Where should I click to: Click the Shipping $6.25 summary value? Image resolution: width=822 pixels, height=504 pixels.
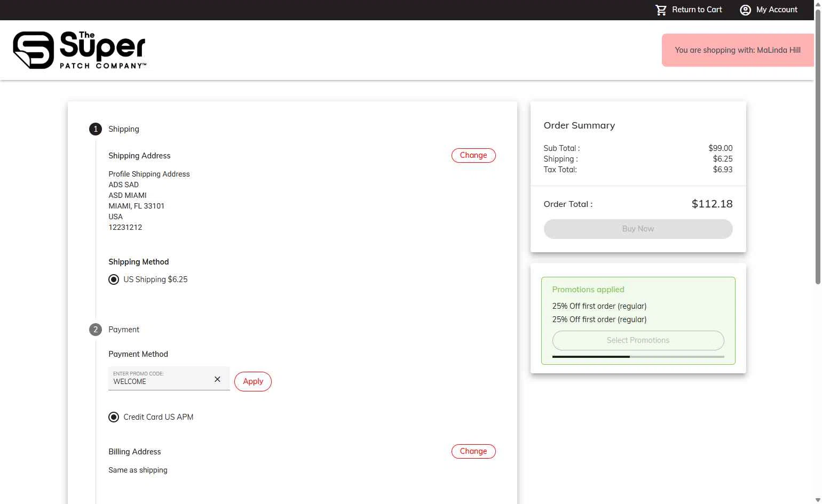[723, 159]
